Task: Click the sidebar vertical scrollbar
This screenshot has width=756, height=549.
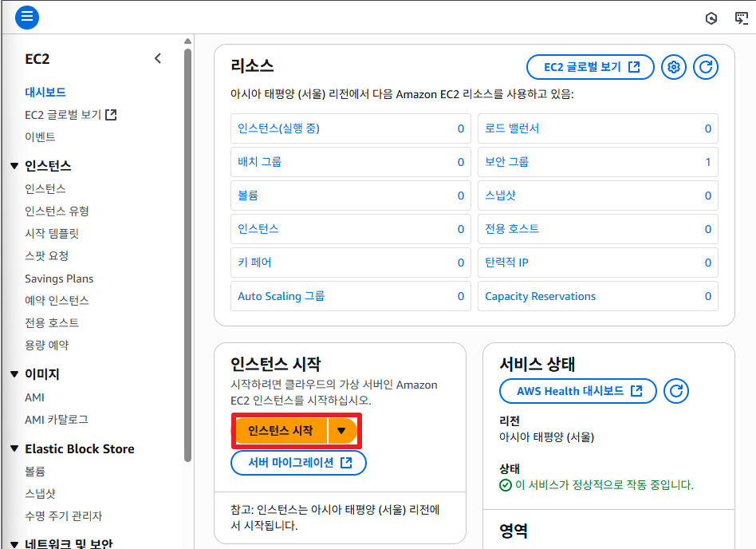Action: [x=187, y=255]
